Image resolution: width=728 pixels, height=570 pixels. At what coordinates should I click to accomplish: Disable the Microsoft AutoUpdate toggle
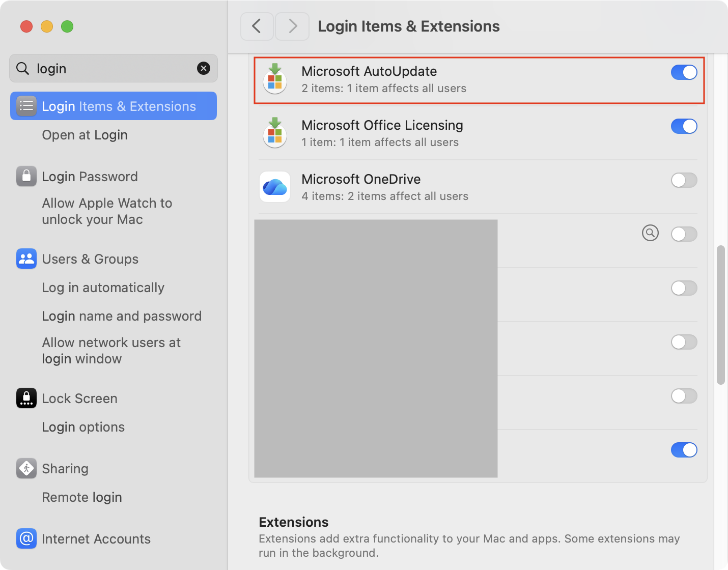(684, 72)
